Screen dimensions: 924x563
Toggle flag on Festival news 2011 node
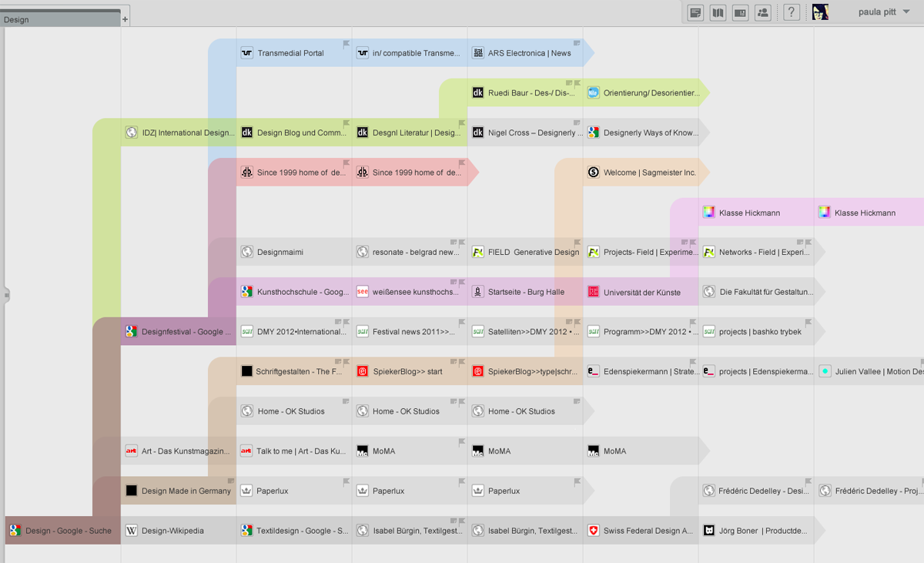click(462, 322)
